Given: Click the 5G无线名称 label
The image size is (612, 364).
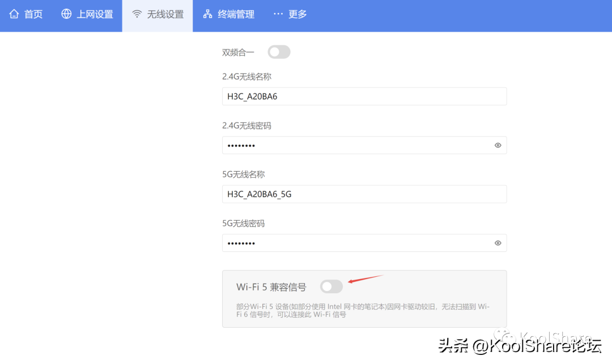Looking at the screenshot, I should pyautogui.click(x=244, y=174).
